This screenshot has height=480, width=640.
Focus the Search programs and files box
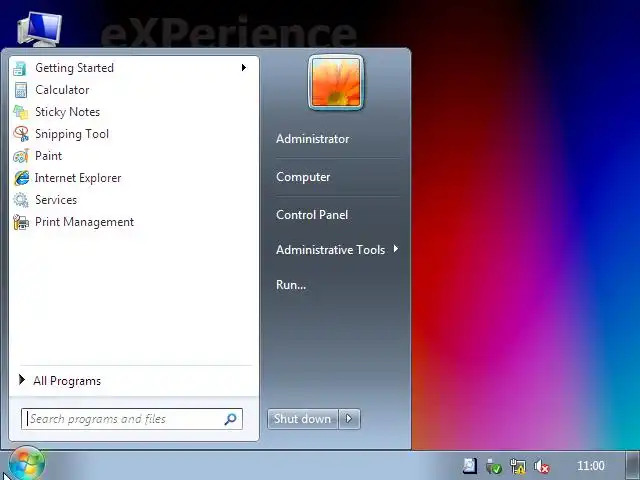click(x=132, y=419)
